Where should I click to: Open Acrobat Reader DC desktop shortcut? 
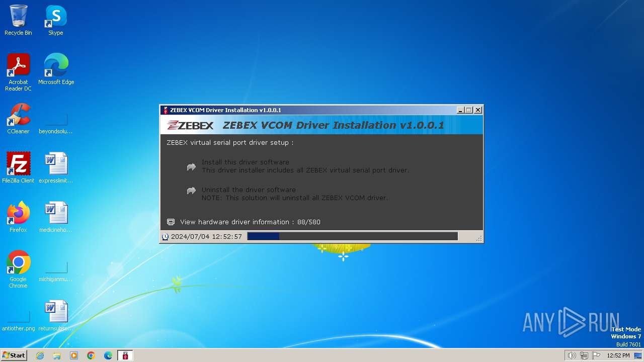pyautogui.click(x=18, y=72)
